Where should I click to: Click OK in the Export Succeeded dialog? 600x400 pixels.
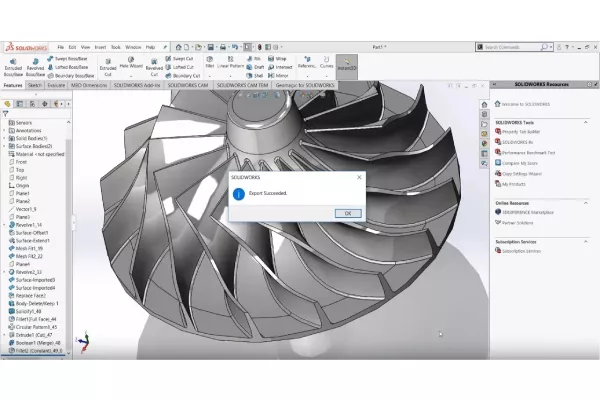[x=347, y=213]
